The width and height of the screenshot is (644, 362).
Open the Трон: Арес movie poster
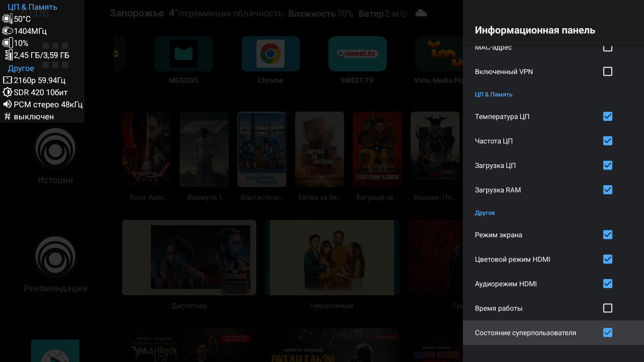[147, 149]
